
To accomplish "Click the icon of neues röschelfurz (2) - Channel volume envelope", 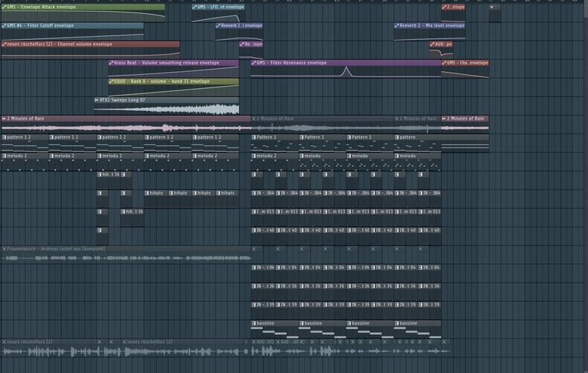I will tap(4, 44).
